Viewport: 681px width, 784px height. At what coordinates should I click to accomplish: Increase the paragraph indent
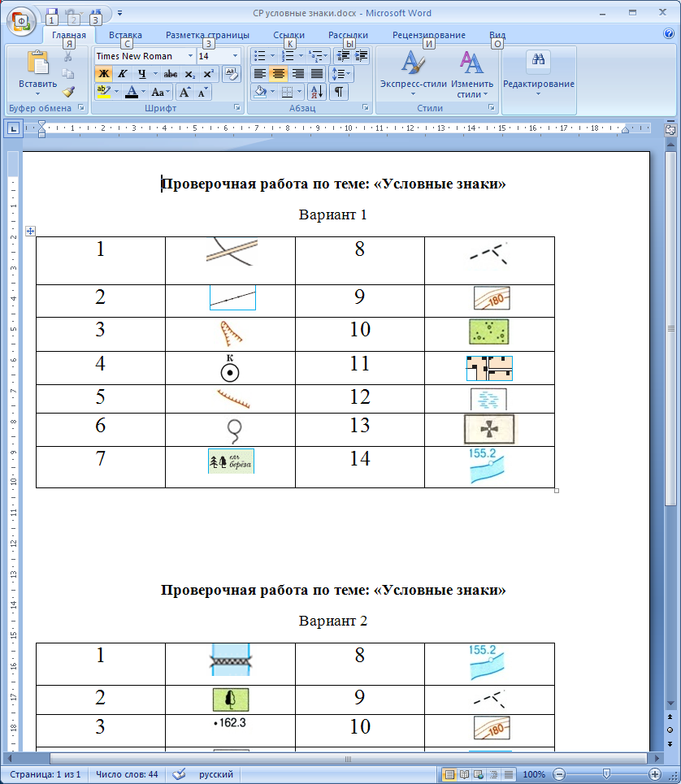(361, 55)
